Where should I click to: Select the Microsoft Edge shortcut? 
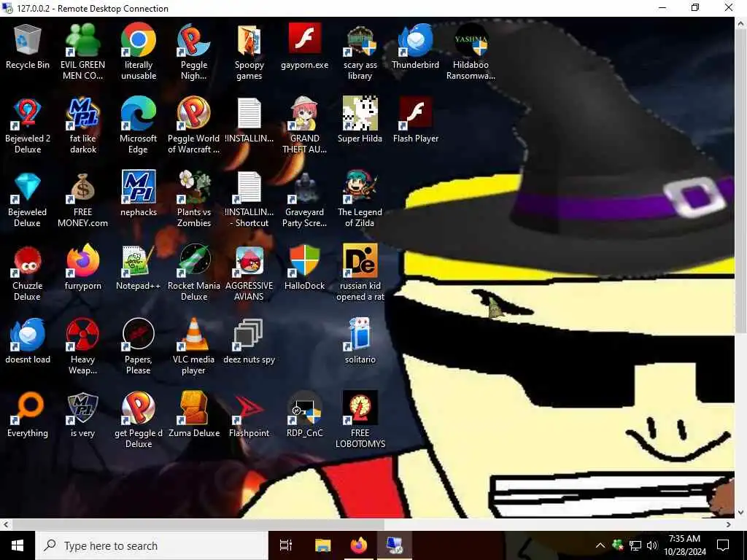tap(138, 125)
